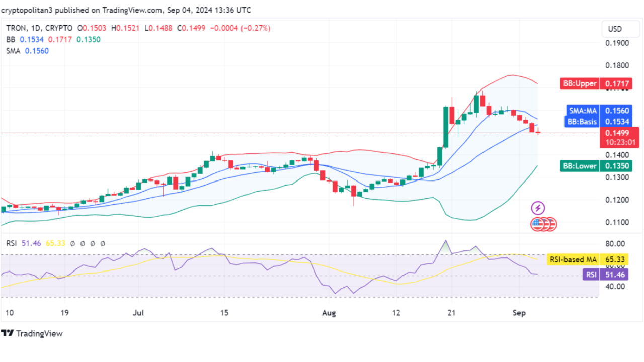The image size is (644, 362).
Task: Click the Jul label on time axis
Action: 138,313
